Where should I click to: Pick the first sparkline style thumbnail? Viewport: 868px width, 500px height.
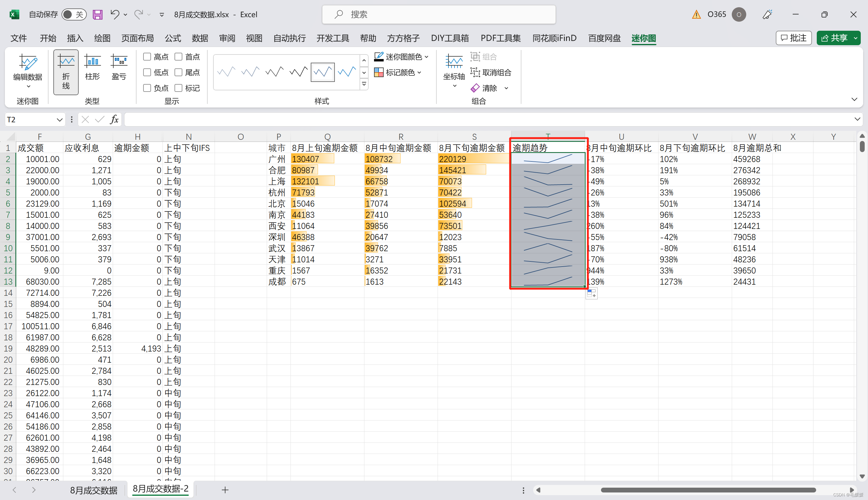pyautogui.click(x=226, y=72)
